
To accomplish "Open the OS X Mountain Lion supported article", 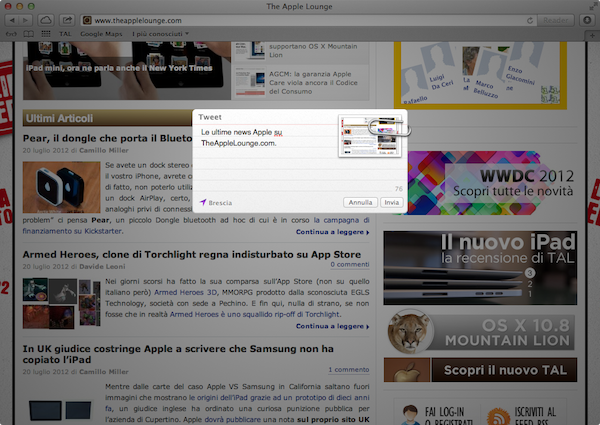I will [313, 50].
